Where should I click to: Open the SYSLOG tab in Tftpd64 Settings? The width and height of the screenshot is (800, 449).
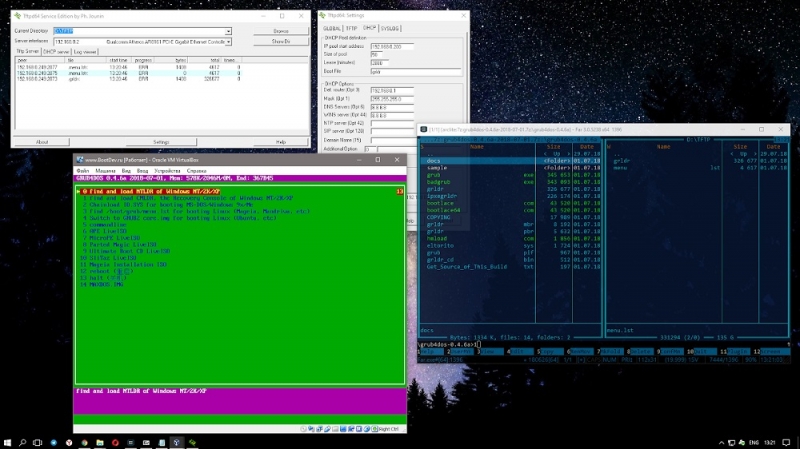tap(390, 29)
